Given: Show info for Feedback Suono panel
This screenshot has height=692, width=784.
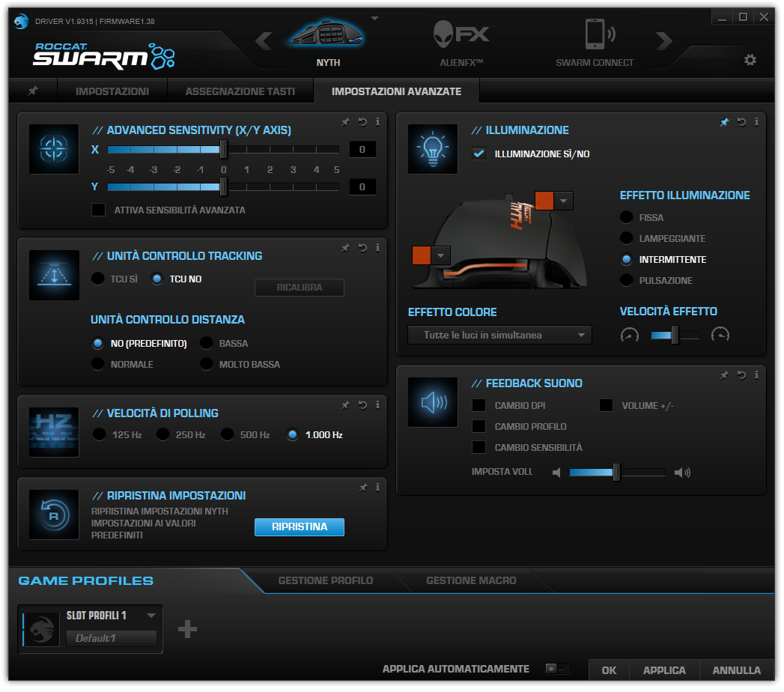Looking at the screenshot, I should pos(756,374).
